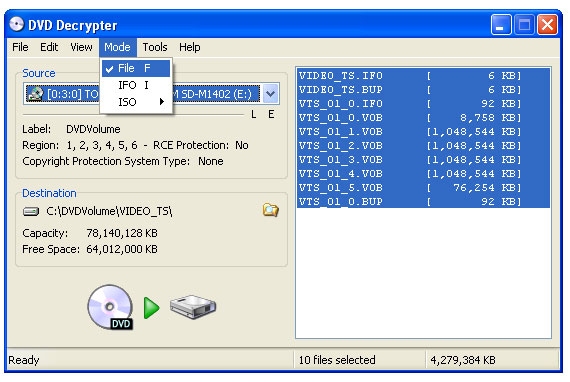The image size is (570, 382).
Task: Click the hard drive icon beside arrow
Action: (x=193, y=307)
